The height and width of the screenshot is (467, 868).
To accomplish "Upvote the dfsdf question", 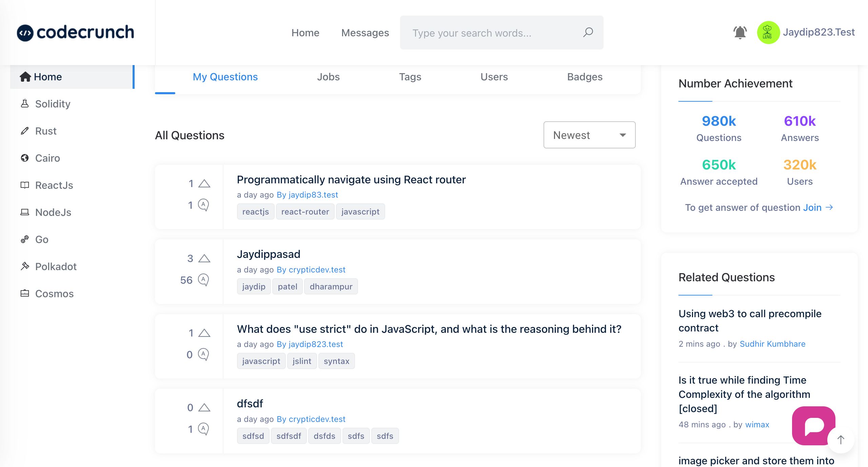I will [204, 408].
